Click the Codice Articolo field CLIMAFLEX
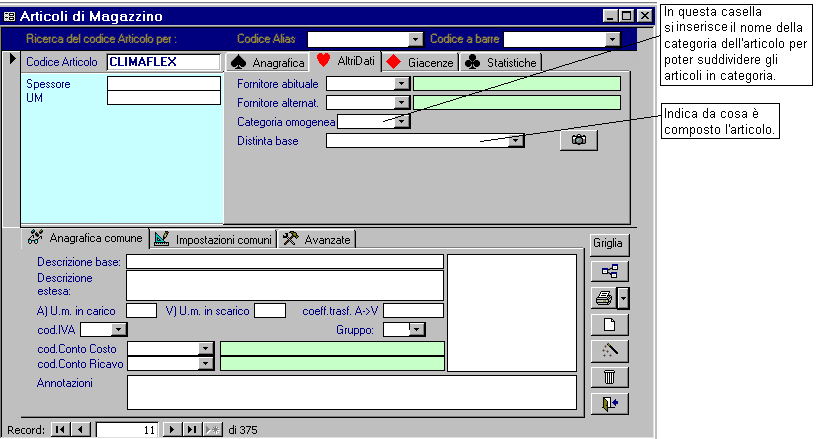 163,62
